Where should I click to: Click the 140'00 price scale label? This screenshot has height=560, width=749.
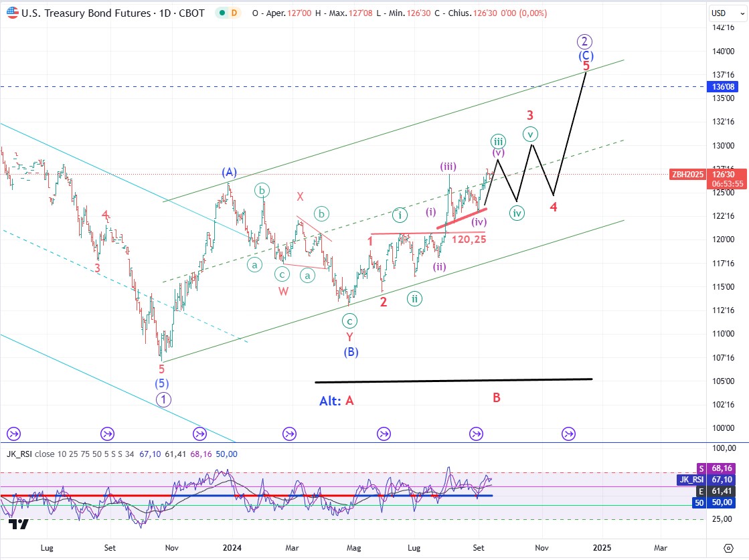723,51
